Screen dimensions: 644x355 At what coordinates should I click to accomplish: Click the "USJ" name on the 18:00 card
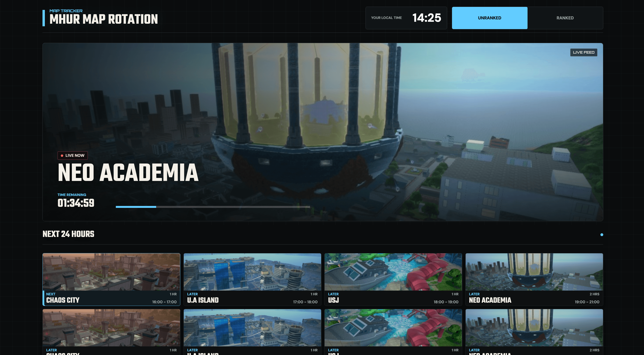(333, 300)
